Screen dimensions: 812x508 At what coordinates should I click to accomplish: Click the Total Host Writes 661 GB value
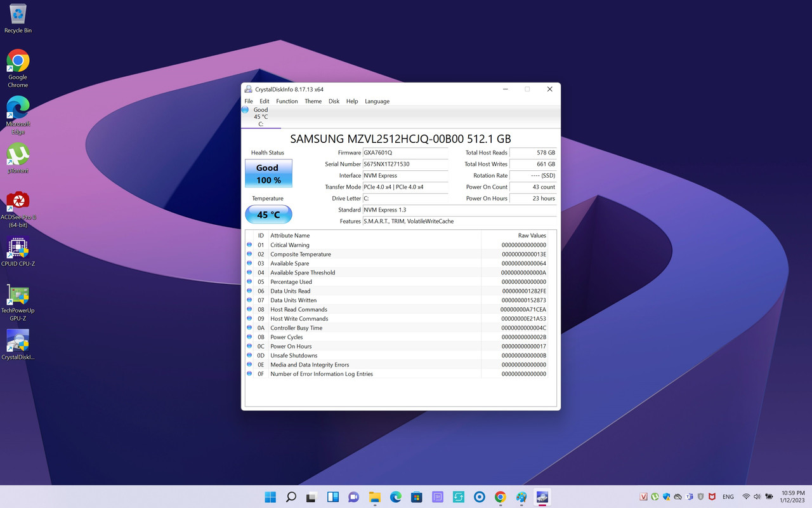click(x=533, y=164)
